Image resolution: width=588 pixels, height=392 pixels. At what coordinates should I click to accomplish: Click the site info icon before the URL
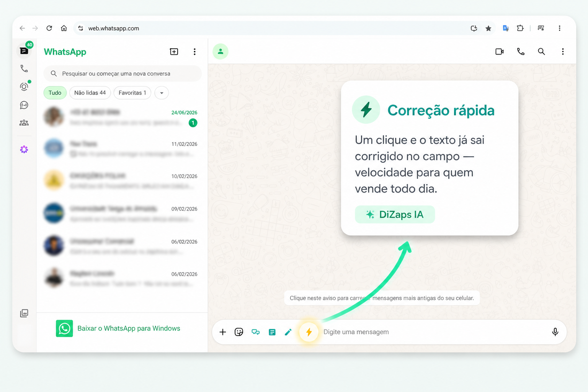click(81, 28)
